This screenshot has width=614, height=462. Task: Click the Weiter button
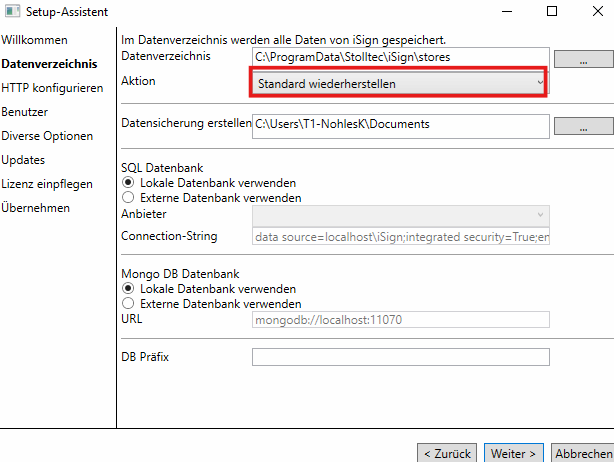tap(513, 453)
